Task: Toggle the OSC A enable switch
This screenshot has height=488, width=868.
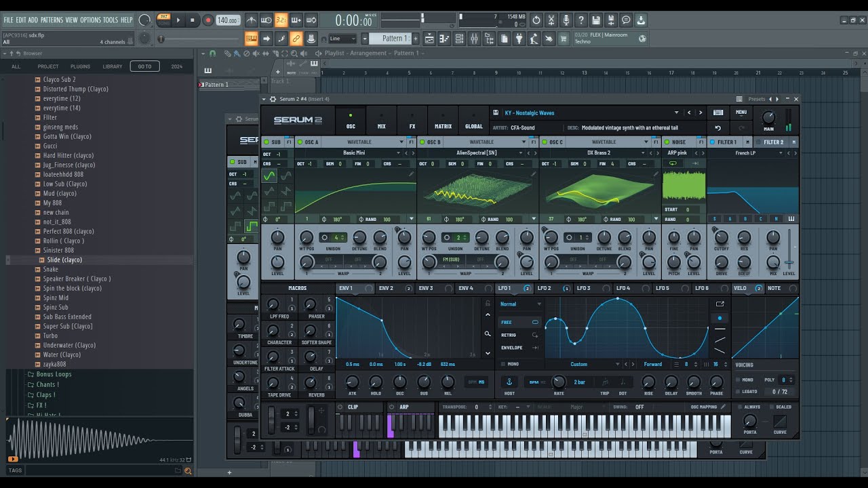Action: [300, 142]
